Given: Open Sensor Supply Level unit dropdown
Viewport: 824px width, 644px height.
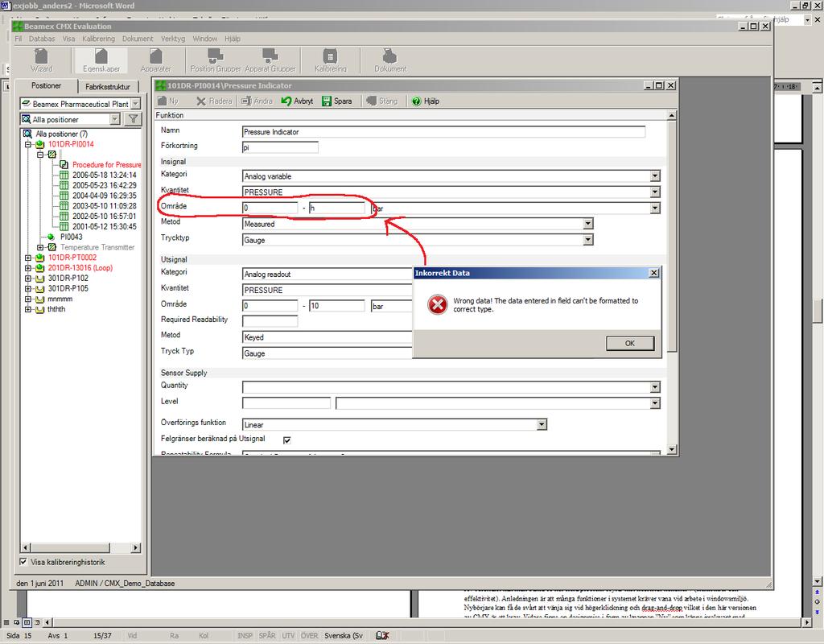Looking at the screenshot, I should [x=655, y=403].
